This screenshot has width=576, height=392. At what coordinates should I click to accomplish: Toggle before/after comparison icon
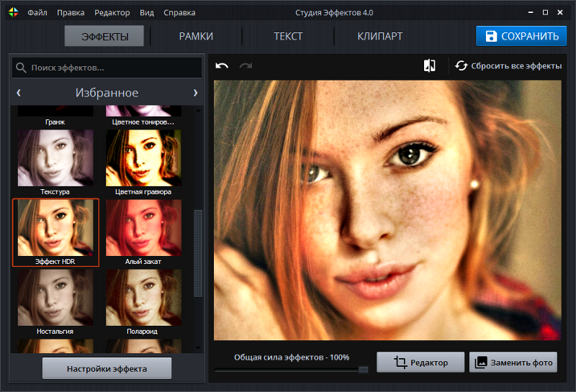pos(429,65)
